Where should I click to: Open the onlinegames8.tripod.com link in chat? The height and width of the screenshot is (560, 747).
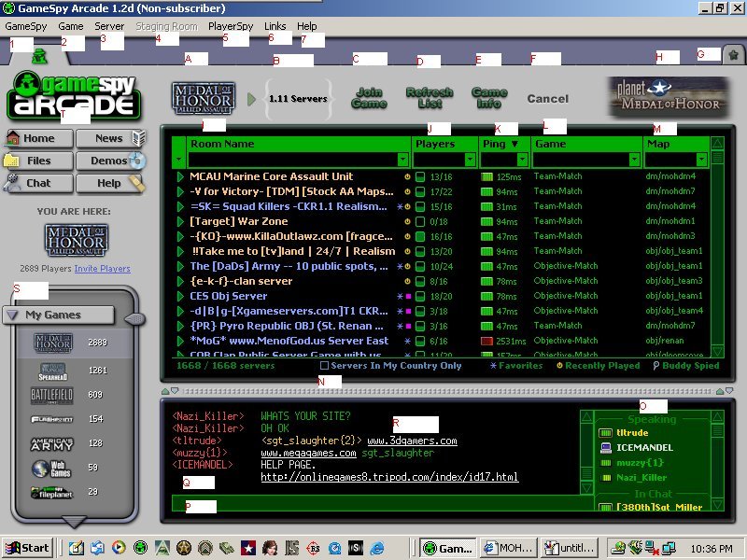[x=389, y=477]
